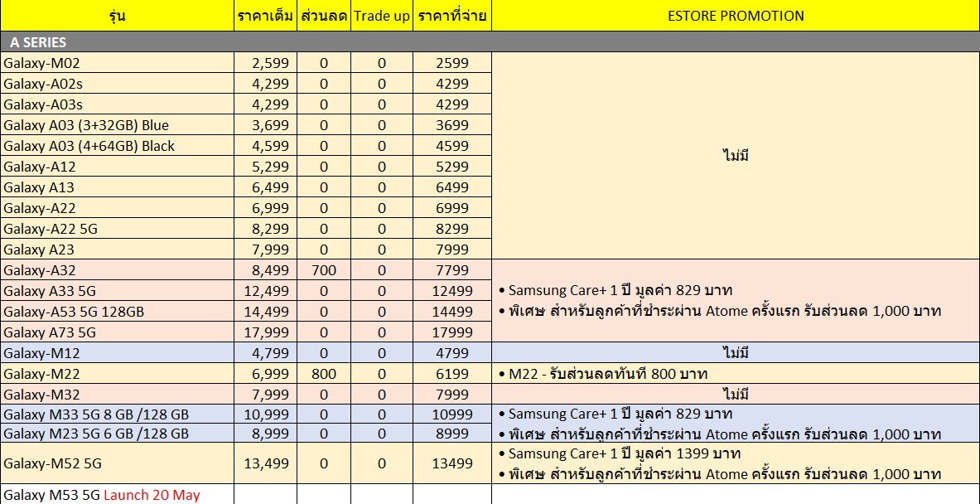Click the "Galaxy-A12" model name
The height and width of the screenshot is (504, 980).
(40, 167)
